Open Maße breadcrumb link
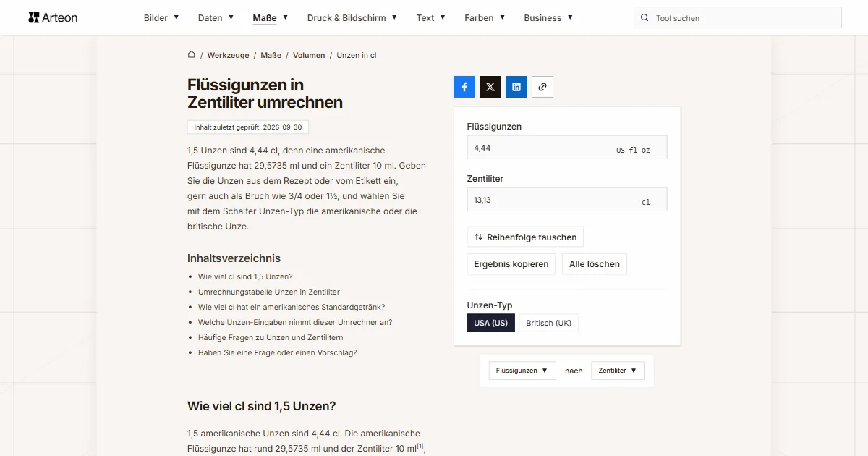This screenshot has height=456, width=868. click(271, 55)
